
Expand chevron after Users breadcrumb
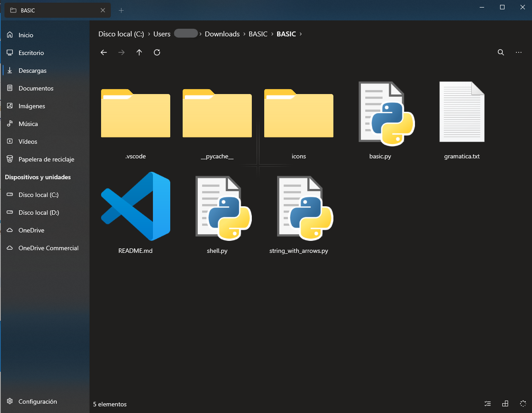[201, 34]
